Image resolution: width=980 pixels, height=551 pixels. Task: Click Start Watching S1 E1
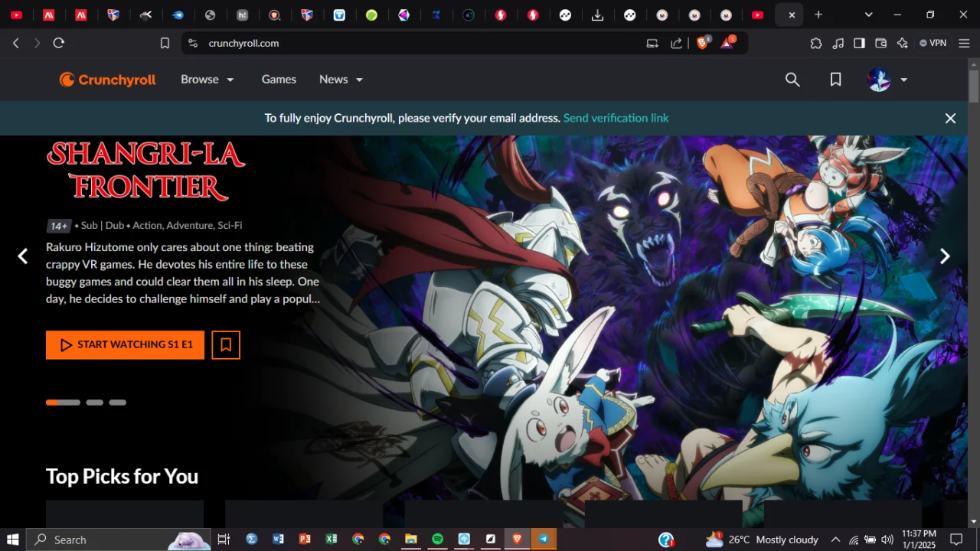tap(125, 345)
